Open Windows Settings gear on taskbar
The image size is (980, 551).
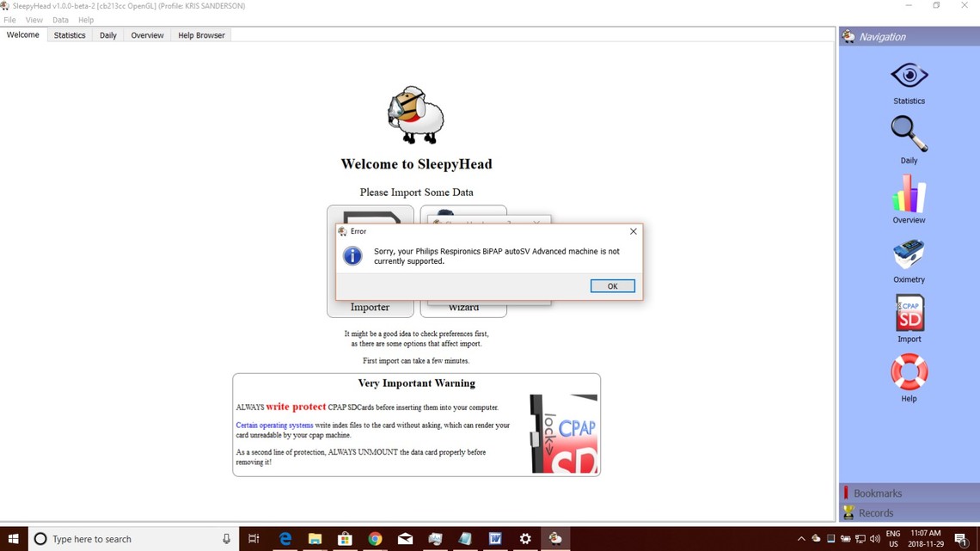coord(525,538)
